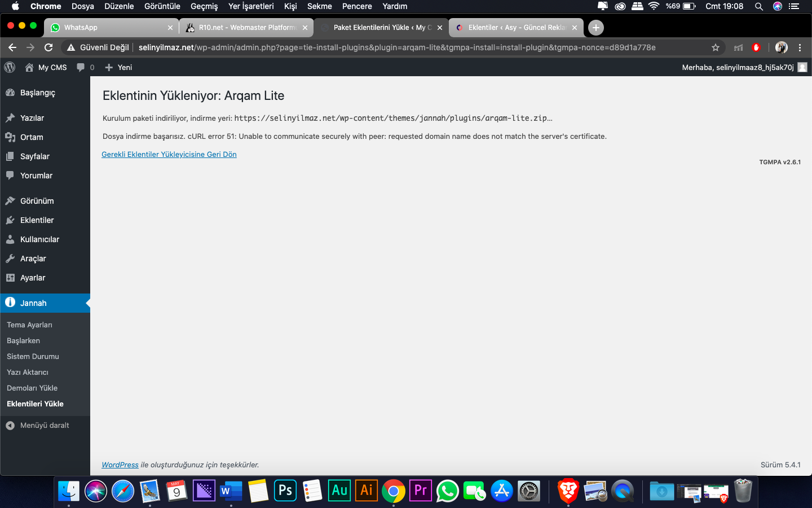The width and height of the screenshot is (812, 508).
Task: Bookmark this page with star icon
Action: click(716, 47)
